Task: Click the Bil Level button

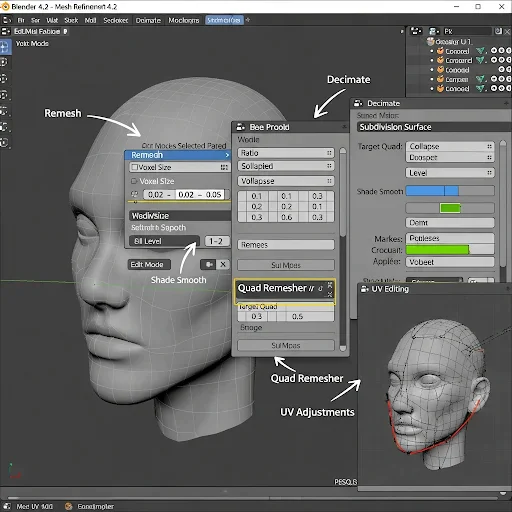Action: [164, 241]
